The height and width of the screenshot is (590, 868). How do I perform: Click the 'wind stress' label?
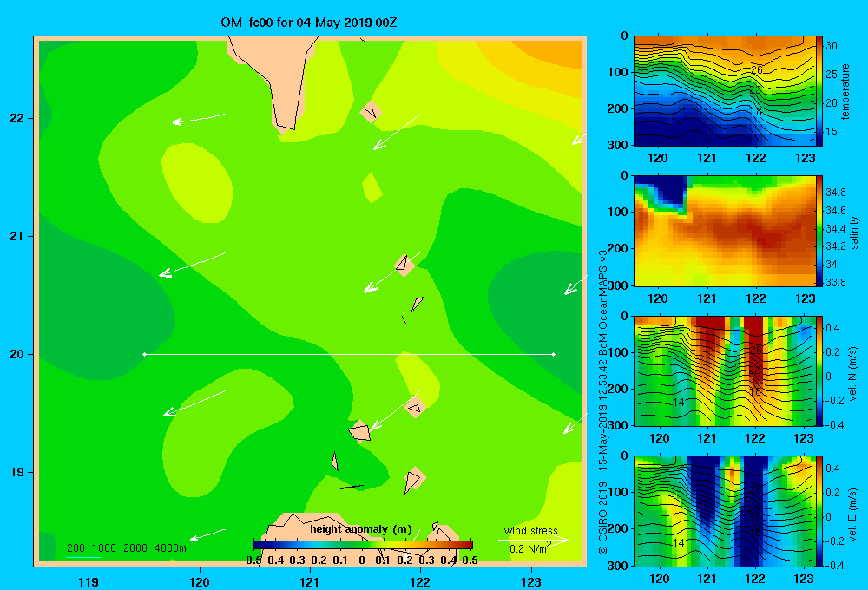pos(531,531)
